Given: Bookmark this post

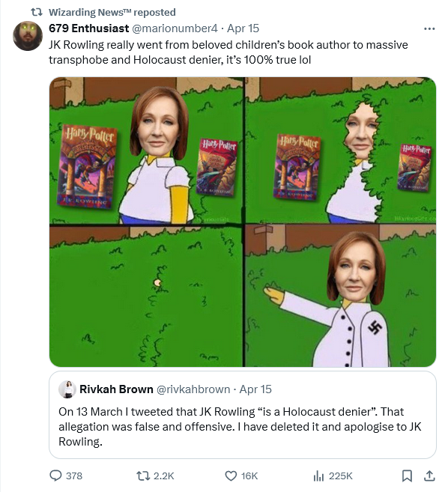Looking at the screenshot, I should point(408,476).
